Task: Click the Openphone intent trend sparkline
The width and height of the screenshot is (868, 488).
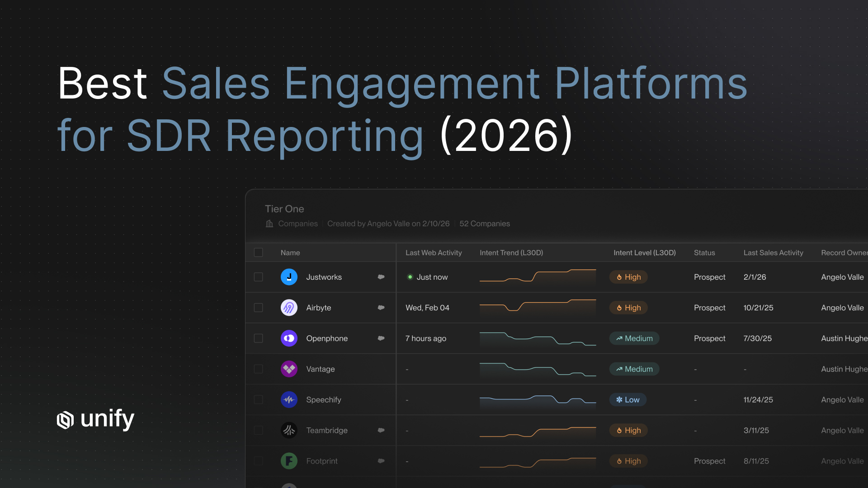Action: [538, 339]
